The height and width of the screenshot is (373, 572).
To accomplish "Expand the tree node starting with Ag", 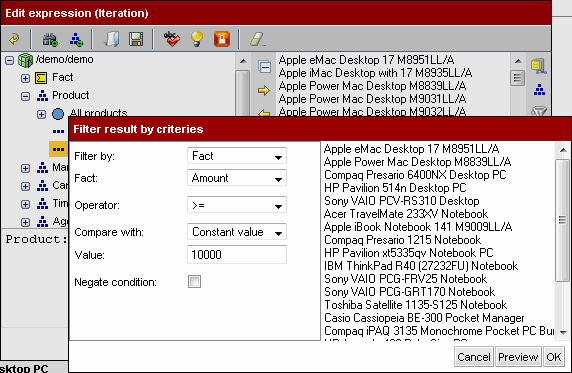I will [25, 222].
